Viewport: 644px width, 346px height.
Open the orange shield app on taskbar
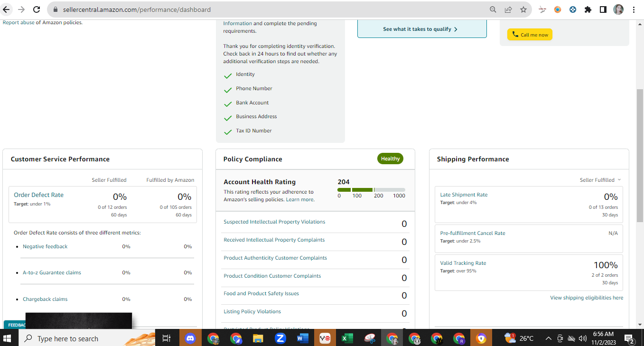coord(482,338)
